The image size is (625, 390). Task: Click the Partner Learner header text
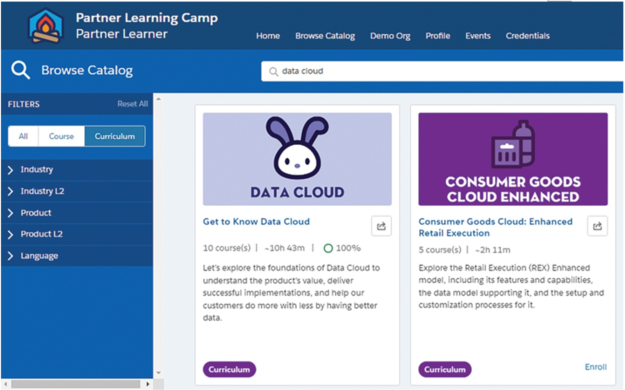[x=122, y=34]
